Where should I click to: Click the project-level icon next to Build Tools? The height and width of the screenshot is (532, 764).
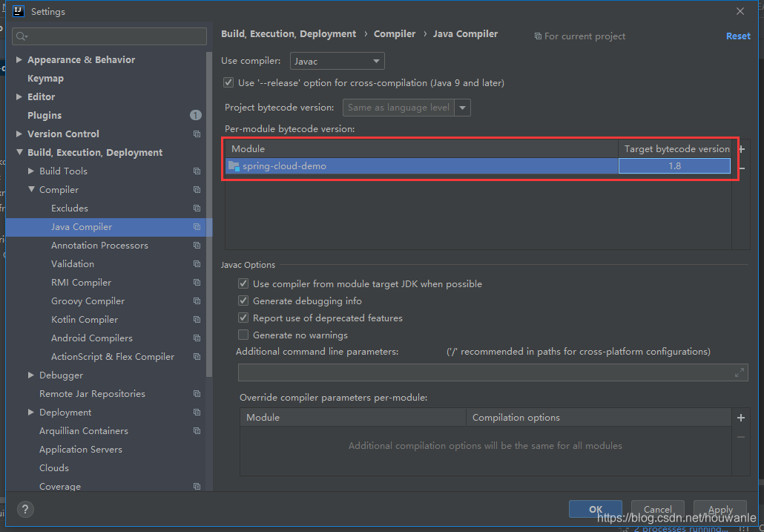197,171
